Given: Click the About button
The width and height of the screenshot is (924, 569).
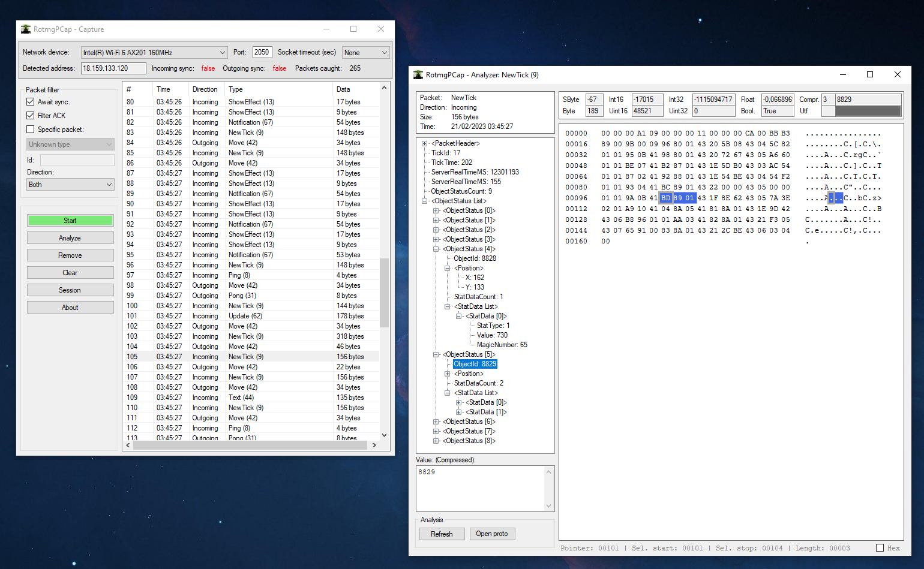Looking at the screenshot, I should pyautogui.click(x=70, y=308).
